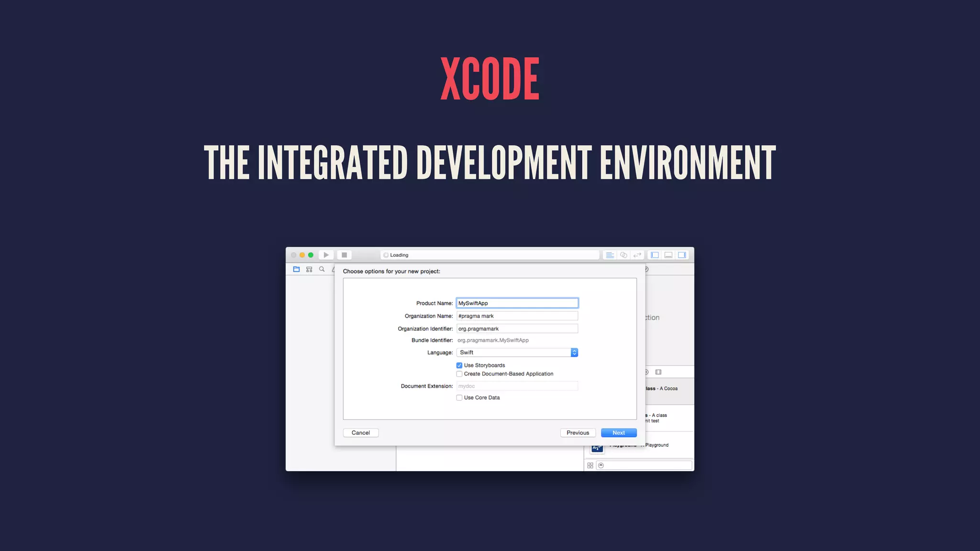Select the 'A class' unit test library item
Screen dimensions: 980x551
(670, 418)
